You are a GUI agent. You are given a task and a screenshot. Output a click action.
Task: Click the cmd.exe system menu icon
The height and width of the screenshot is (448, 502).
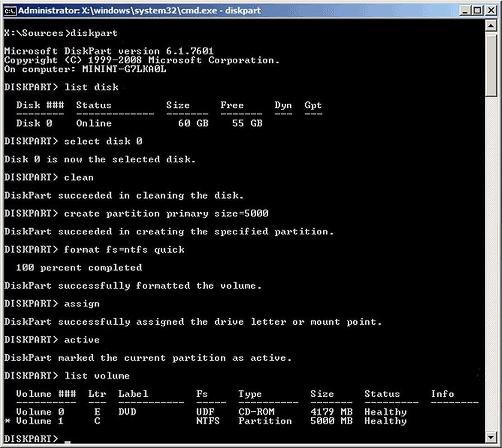coord(9,11)
